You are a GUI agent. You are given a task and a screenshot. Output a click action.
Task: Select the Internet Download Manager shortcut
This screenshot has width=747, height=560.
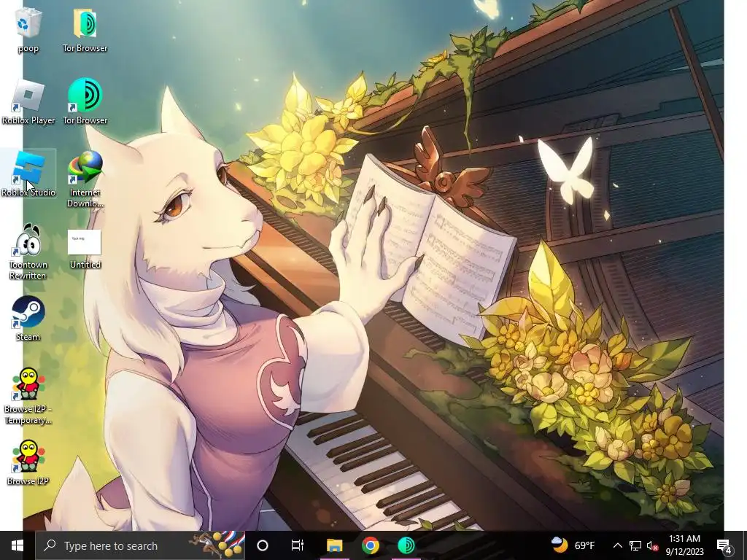tap(85, 179)
